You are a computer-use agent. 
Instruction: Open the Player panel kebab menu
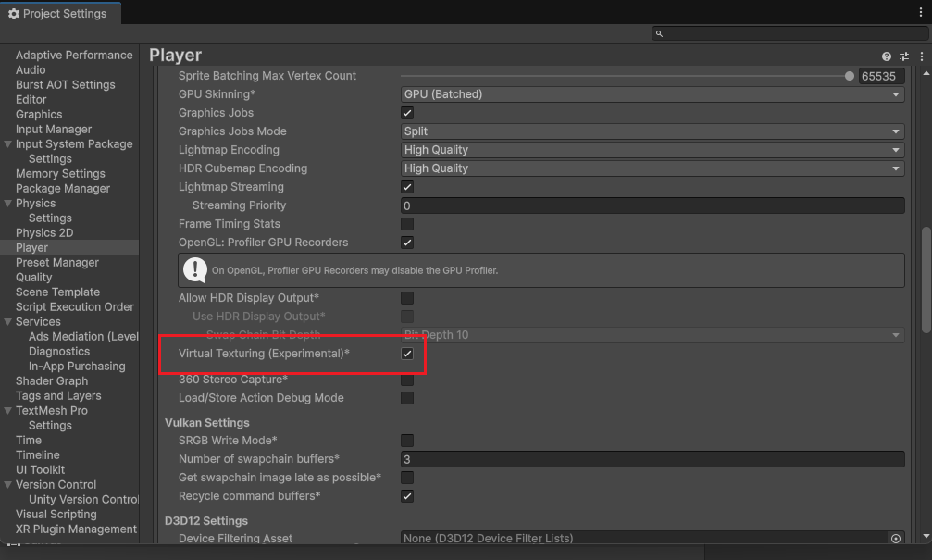tap(921, 56)
